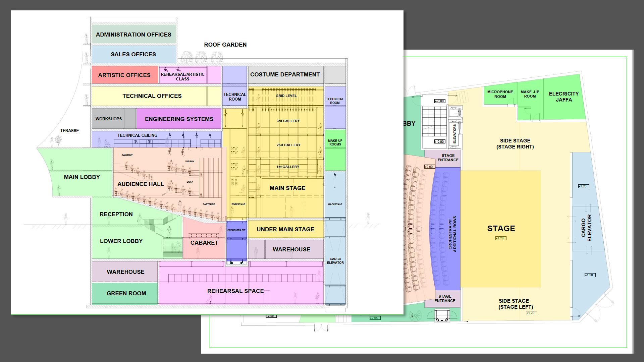
Task: Click the MAKE-UP ROOMS label in section
Action: tap(335, 142)
